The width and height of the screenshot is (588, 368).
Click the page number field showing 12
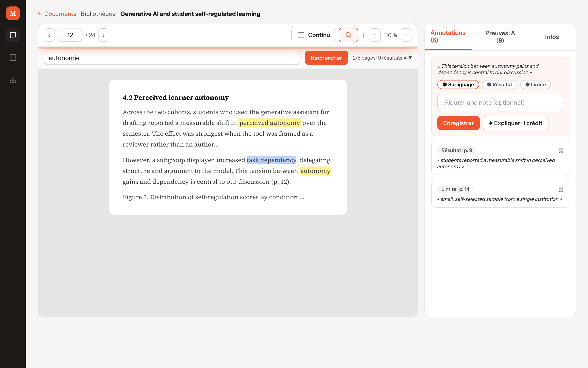(x=70, y=35)
